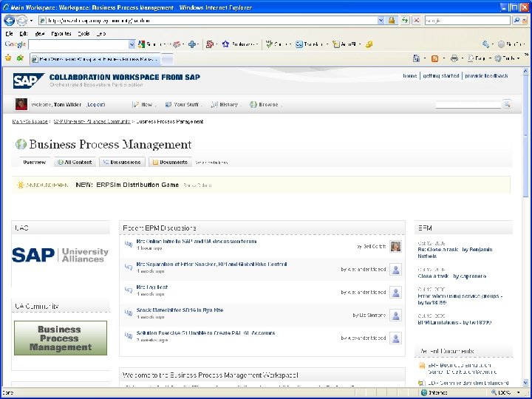Image resolution: width=532 pixels, height=399 pixels.
Task: Click the Business Process Management green banner
Action: coord(61,338)
